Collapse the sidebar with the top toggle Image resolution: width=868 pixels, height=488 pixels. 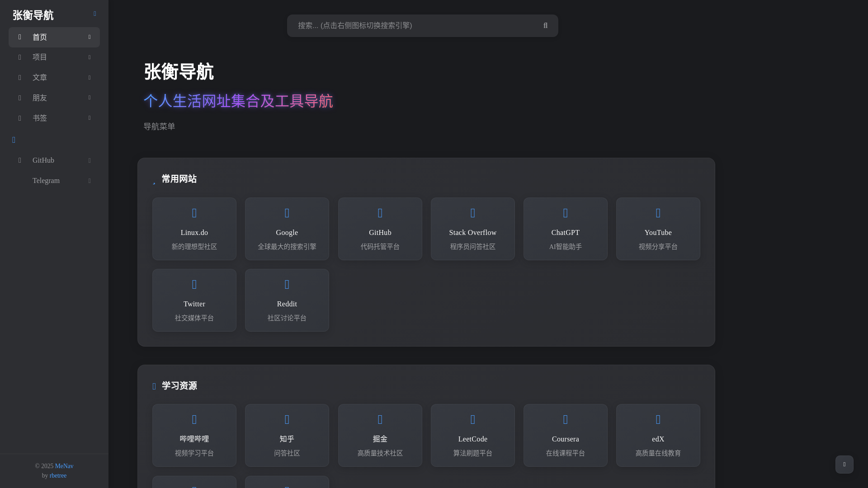[x=95, y=14]
